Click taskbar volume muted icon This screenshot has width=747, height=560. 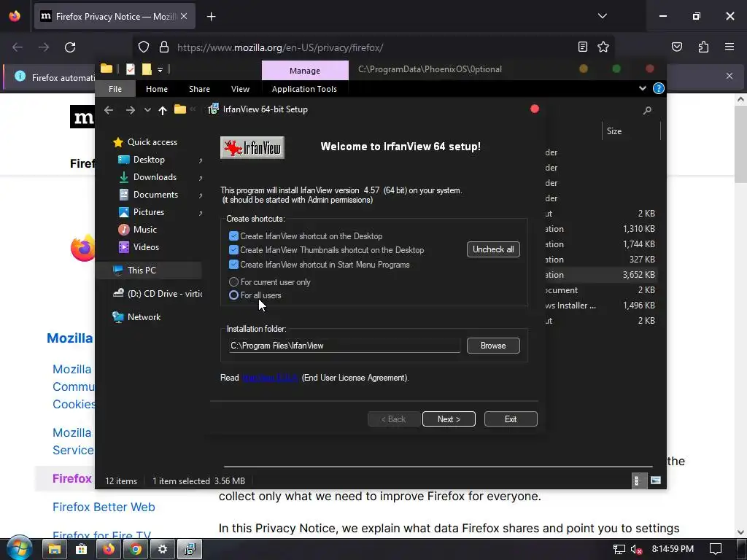tap(636, 550)
